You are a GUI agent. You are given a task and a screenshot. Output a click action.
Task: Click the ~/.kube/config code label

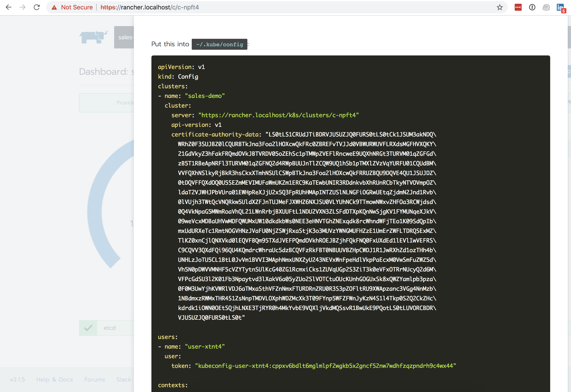coord(219,44)
